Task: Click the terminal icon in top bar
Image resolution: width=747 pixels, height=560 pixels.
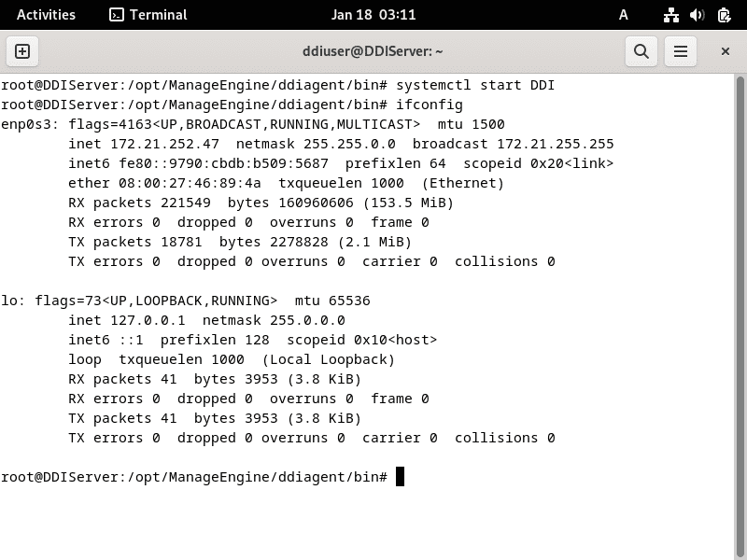Action: pos(117,15)
